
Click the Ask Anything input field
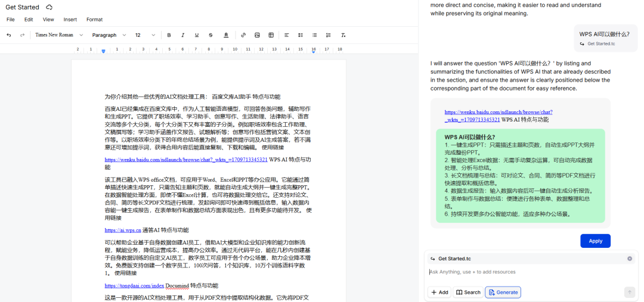[x=531, y=272]
